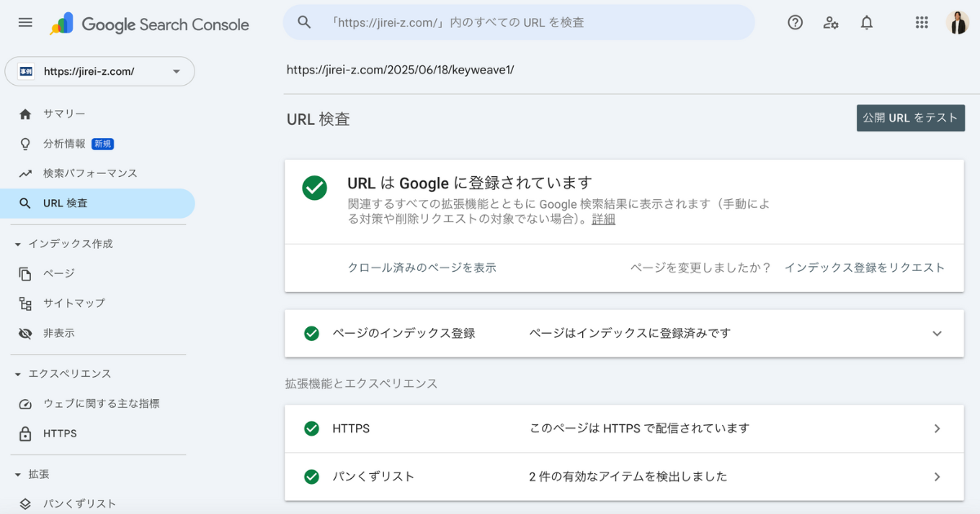Click the large green check of the registration status
This screenshot has height=514, width=980.
tap(314, 188)
